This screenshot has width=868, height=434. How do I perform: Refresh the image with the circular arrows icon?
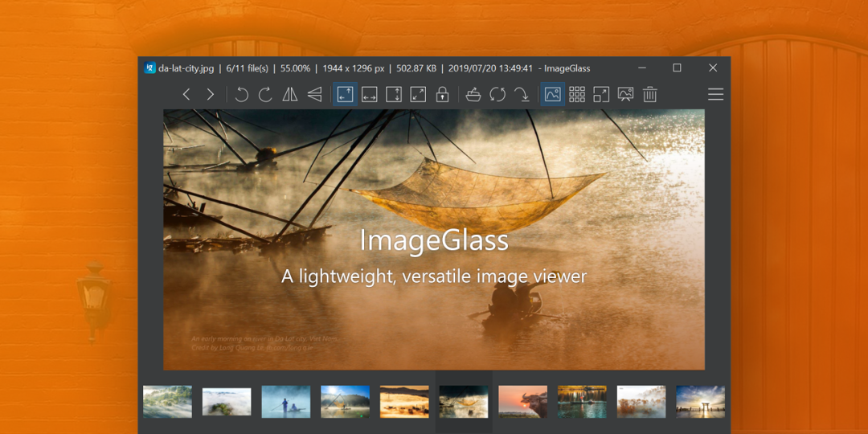coord(497,95)
